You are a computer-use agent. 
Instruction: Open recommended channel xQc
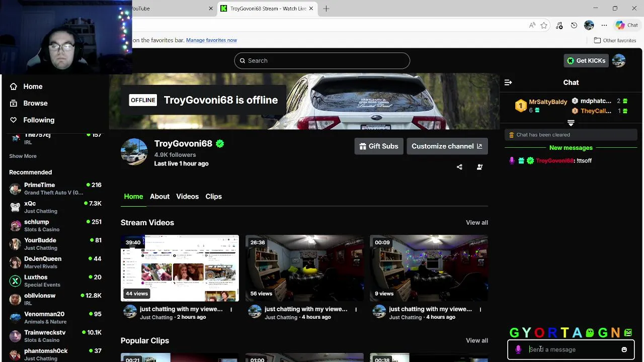pyautogui.click(x=55, y=207)
